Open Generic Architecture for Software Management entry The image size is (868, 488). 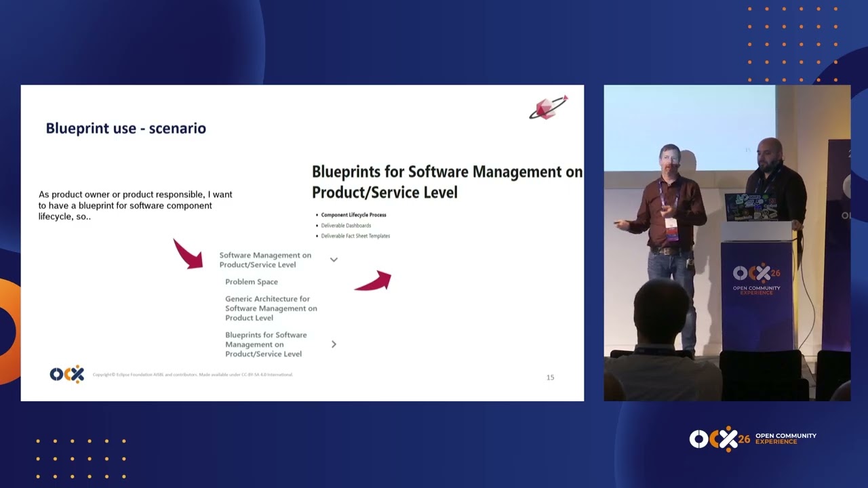point(271,308)
